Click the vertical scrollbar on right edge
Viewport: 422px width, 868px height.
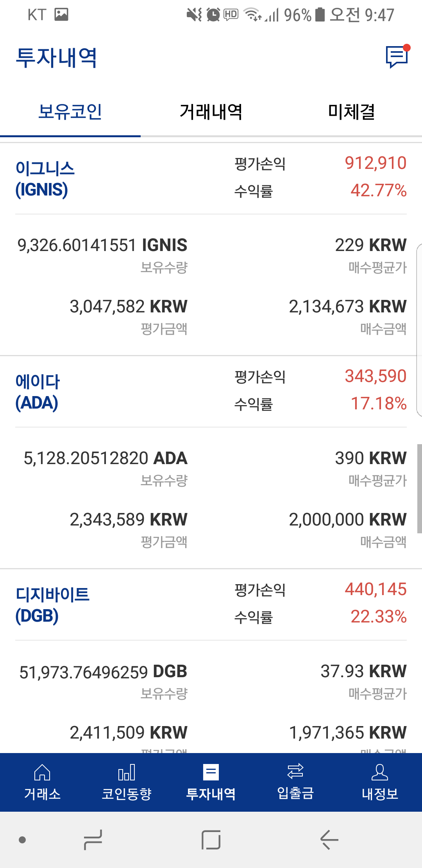(x=419, y=488)
